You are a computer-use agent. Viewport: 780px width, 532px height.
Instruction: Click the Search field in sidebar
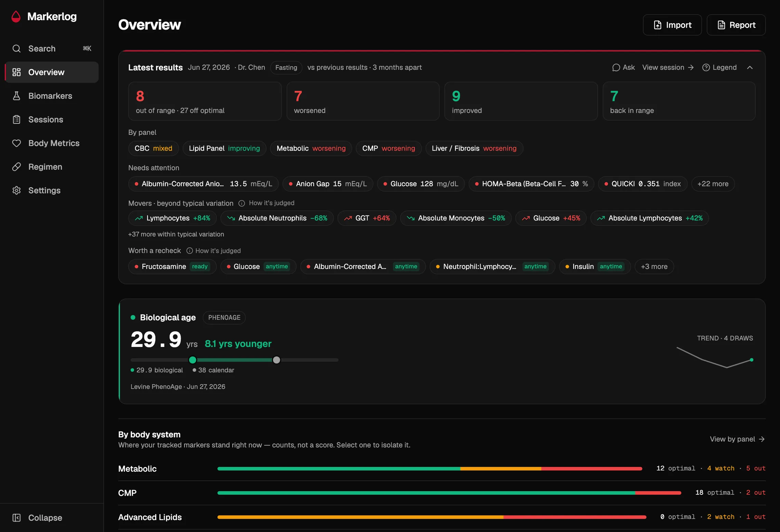tap(52, 49)
